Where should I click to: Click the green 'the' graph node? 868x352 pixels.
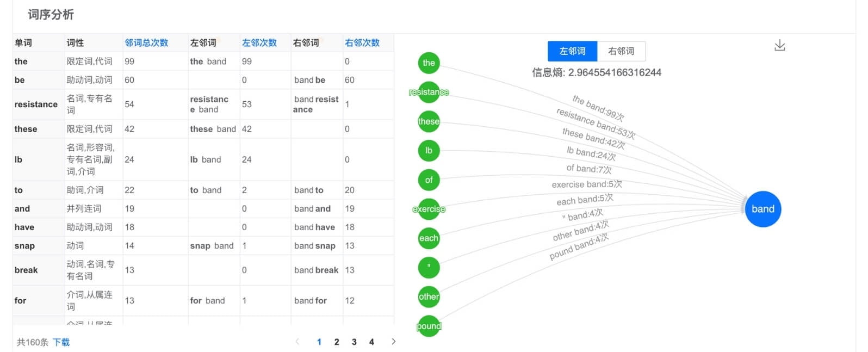click(429, 63)
